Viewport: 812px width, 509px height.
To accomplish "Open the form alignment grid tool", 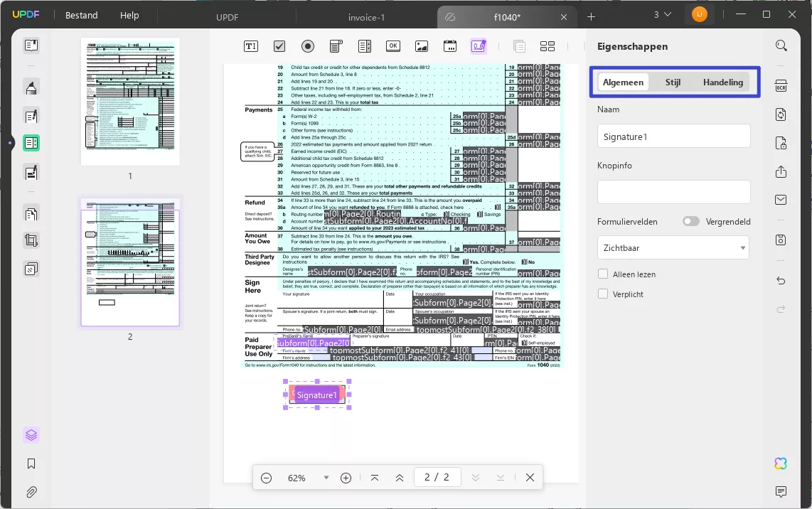I will pyautogui.click(x=547, y=46).
